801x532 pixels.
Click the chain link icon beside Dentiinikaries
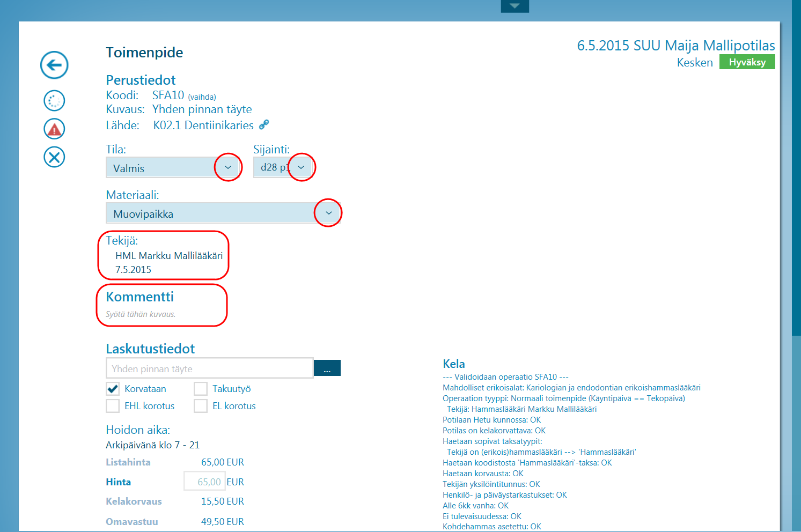click(x=264, y=124)
